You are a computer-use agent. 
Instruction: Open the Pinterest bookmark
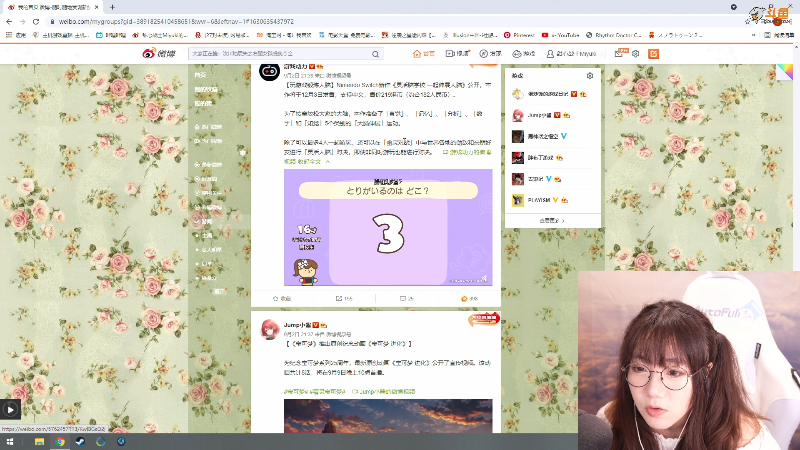519,35
